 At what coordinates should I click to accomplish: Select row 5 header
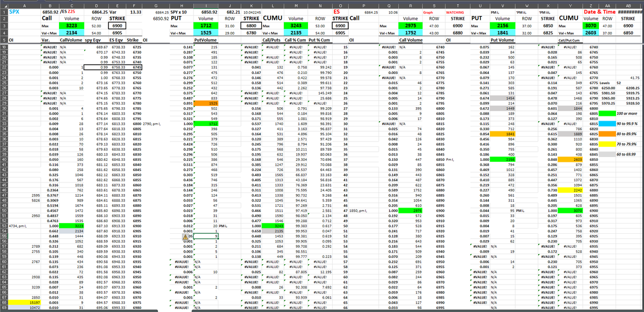coord(3,40)
